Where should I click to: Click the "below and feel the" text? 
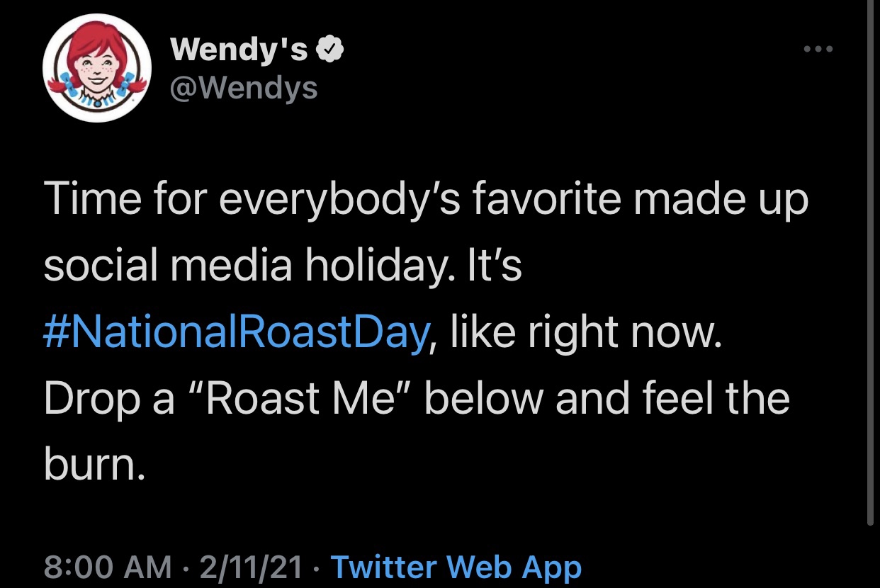point(608,398)
